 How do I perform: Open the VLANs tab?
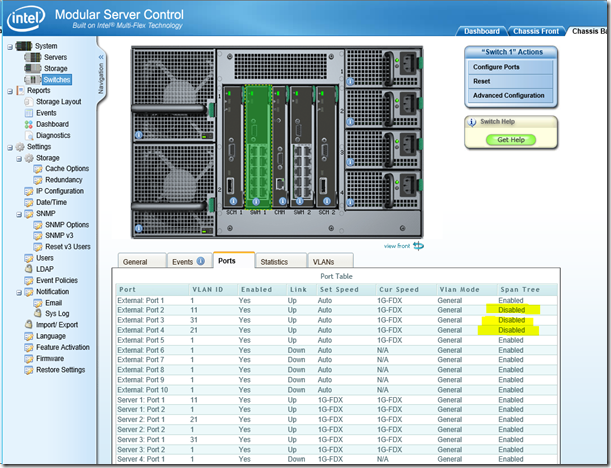click(323, 262)
